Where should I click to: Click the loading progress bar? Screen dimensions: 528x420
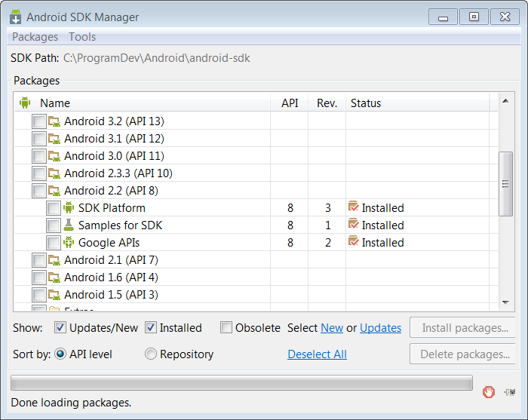(x=241, y=382)
